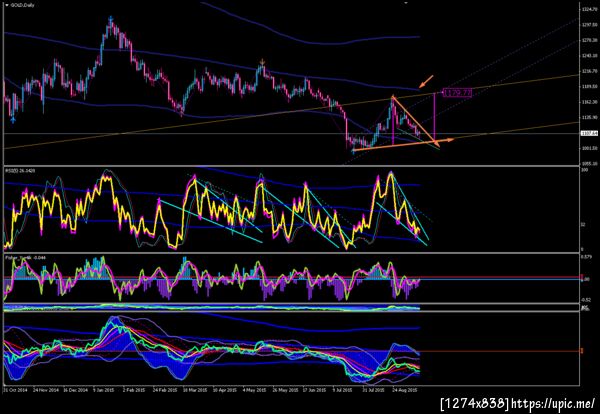Click the blue arrow marker below October low
This screenshot has width=600, height=414.
14,120
